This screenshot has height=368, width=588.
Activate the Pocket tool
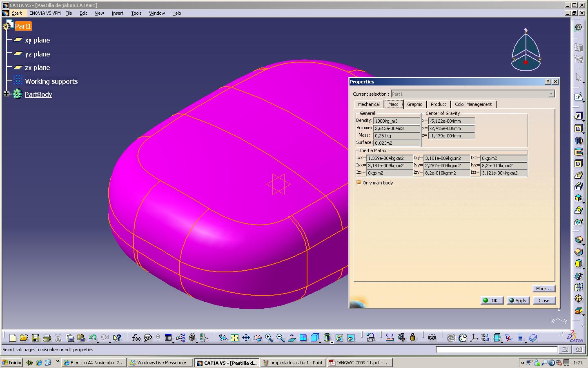pos(578,128)
